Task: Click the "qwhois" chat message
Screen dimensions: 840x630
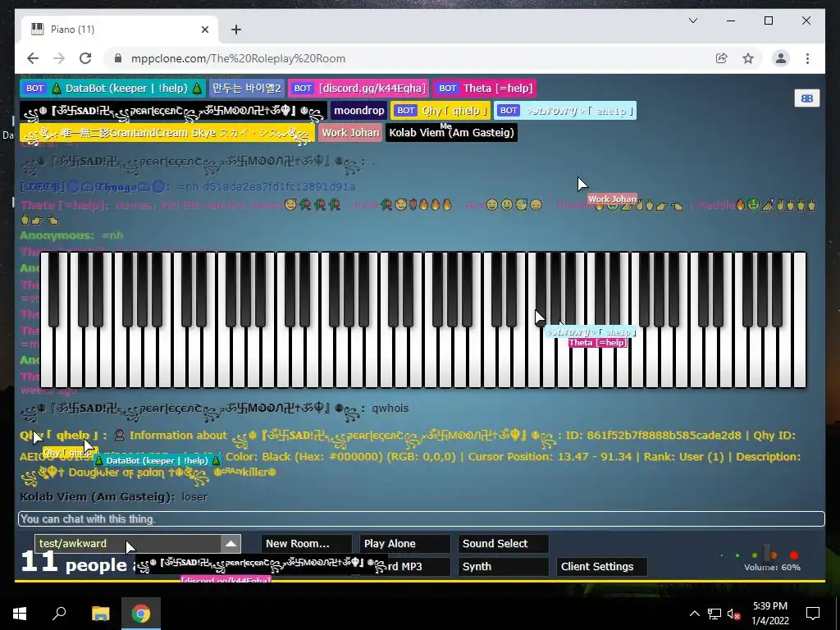Action: (x=390, y=409)
